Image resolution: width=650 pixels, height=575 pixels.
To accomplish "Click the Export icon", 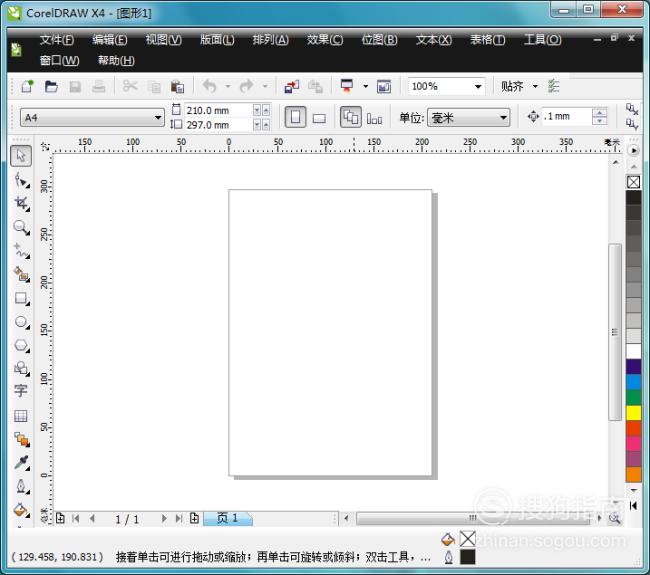I will (x=315, y=87).
